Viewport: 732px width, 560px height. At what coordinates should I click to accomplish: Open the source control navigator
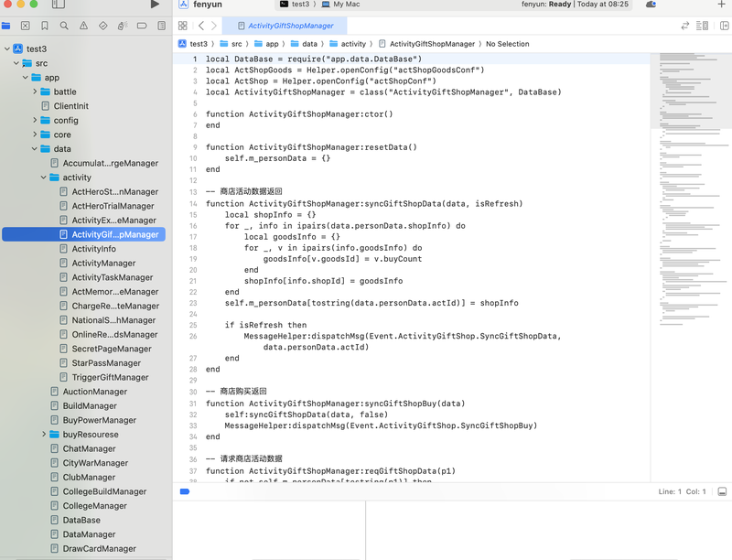(x=26, y=26)
